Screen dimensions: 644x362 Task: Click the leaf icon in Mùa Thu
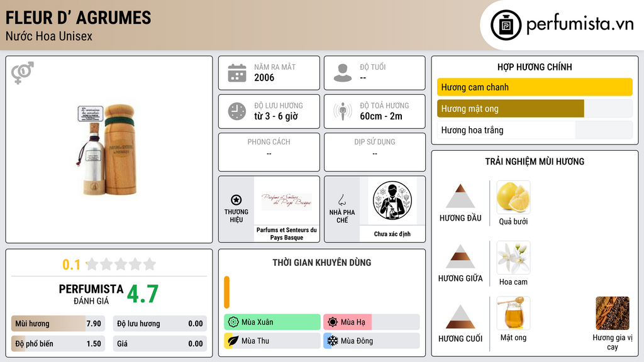point(233,341)
